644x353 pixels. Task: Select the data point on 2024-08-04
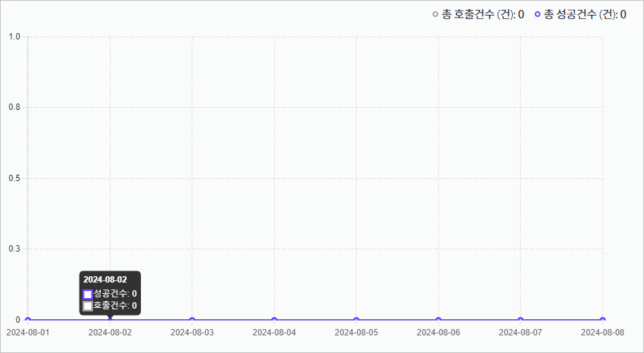tap(274, 320)
